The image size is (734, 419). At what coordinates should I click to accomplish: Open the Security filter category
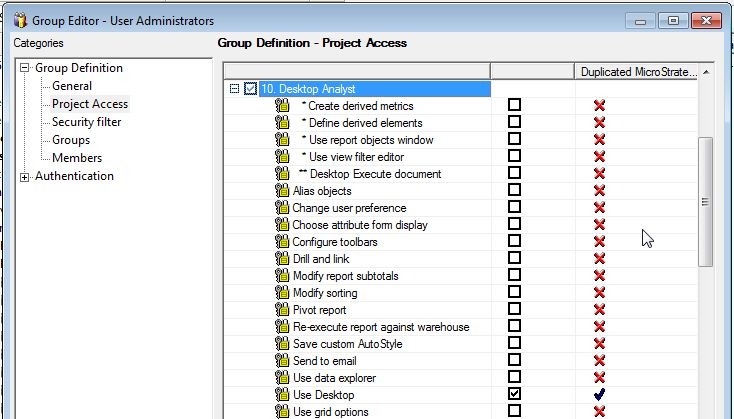point(86,122)
